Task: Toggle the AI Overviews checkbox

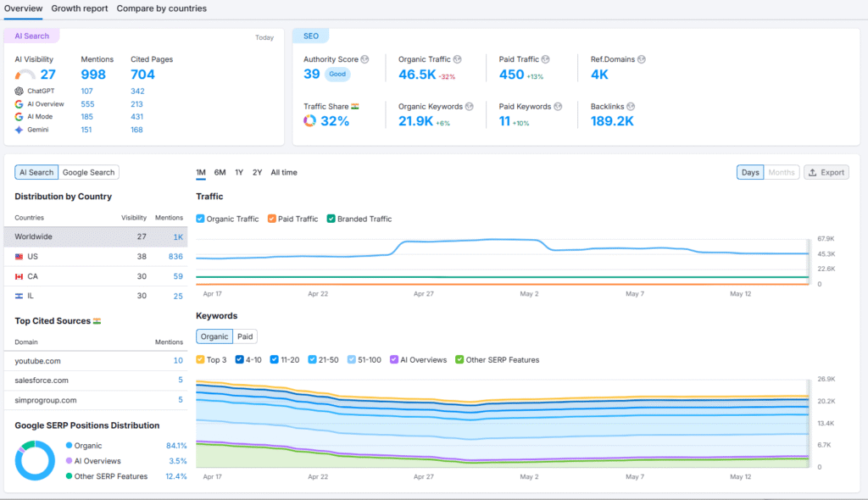Action: coord(394,359)
